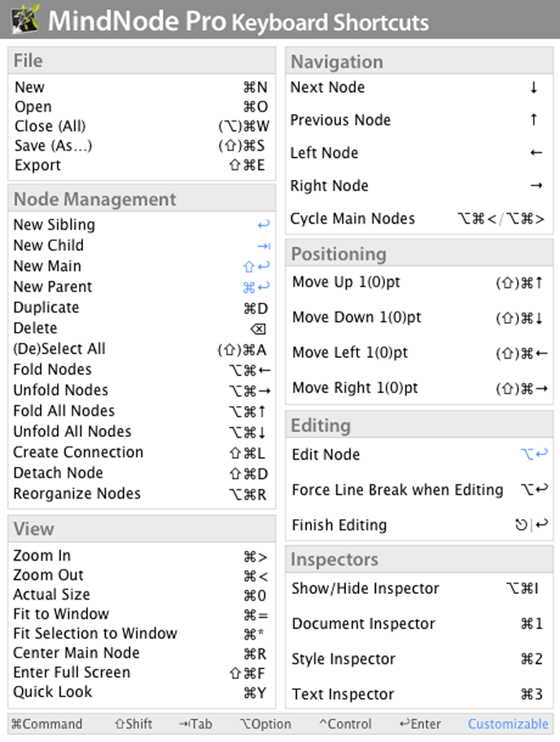560x742 pixels.
Task: Click the Previous Node up arrow
Action: pyautogui.click(x=534, y=120)
